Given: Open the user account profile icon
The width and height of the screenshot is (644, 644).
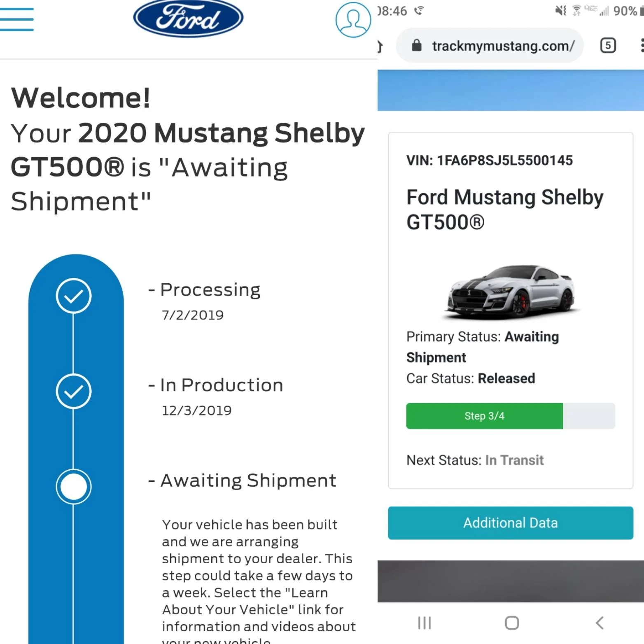Looking at the screenshot, I should point(353,20).
